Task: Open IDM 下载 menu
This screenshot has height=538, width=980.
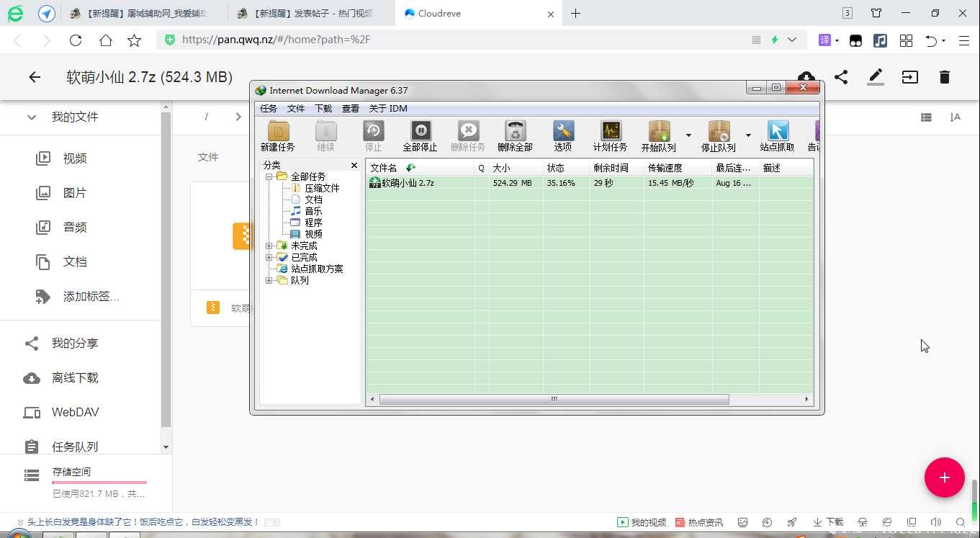Action: (x=323, y=109)
